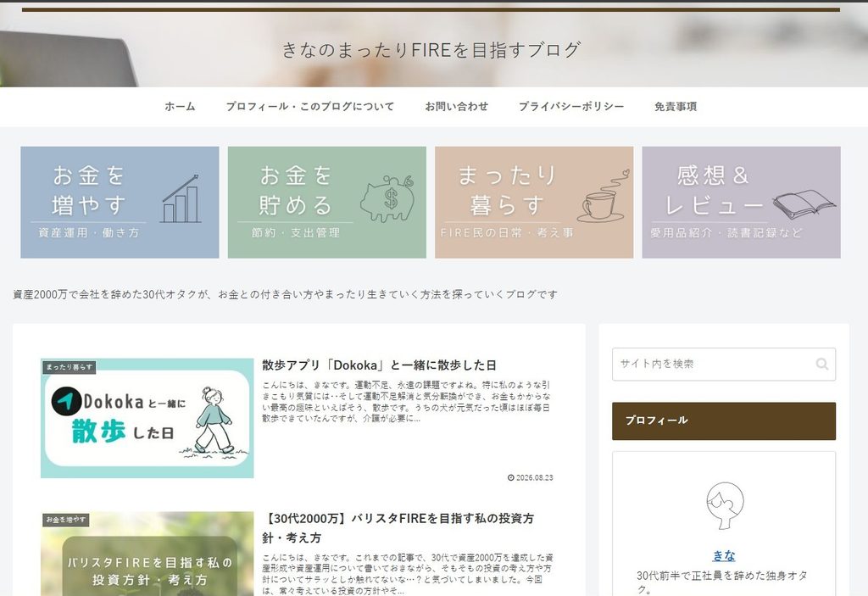
Task: Open プロフィール・このブログについて menu item
Action: coord(310,106)
